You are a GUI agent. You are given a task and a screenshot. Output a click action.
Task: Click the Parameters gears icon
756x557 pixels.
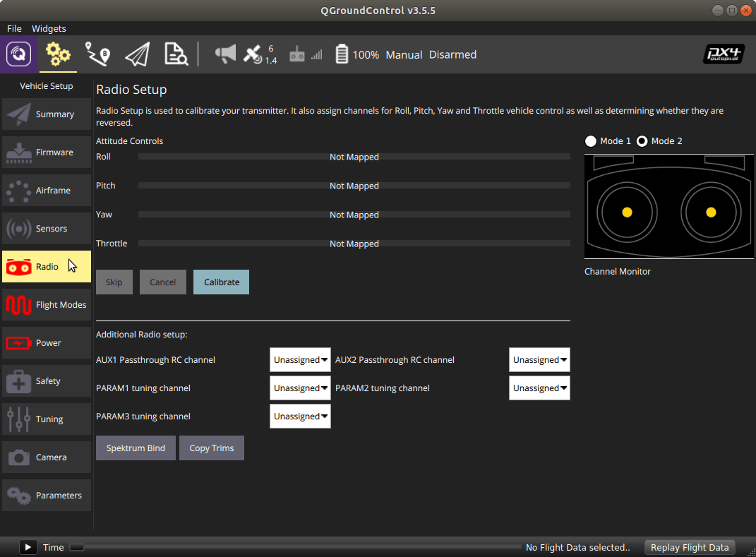pyautogui.click(x=19, y=496)
